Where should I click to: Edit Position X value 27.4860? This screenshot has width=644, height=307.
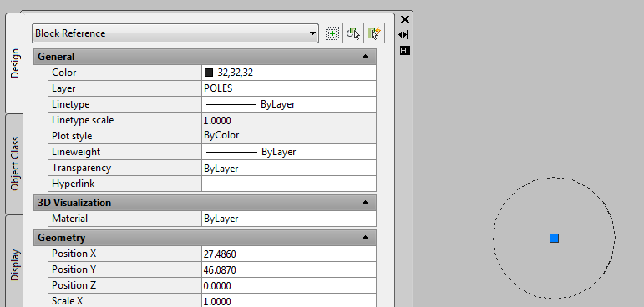(289, 254)
